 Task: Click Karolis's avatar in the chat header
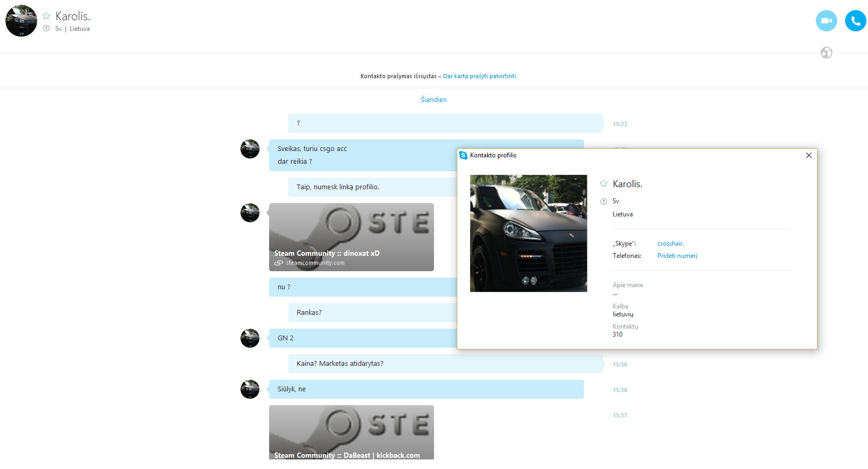(21, 21)
